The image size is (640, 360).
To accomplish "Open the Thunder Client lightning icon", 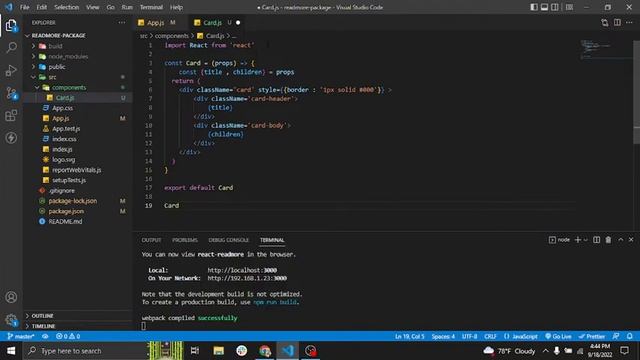I will point(11,138).
